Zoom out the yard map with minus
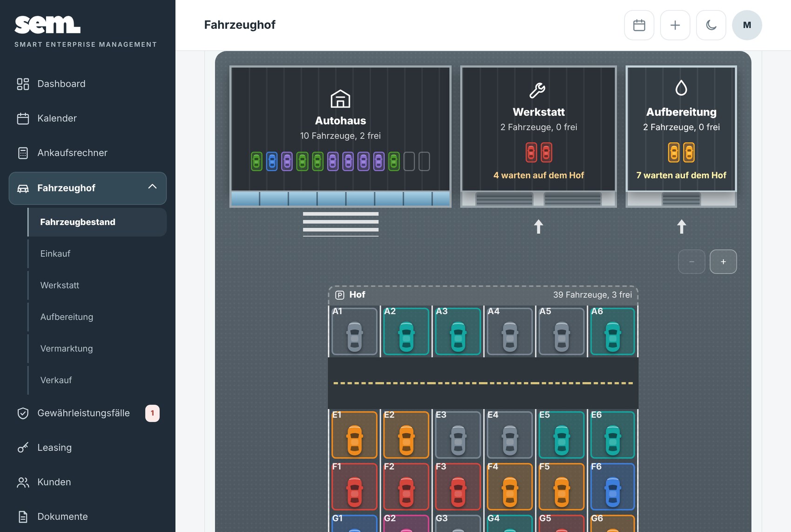This screenshot has height=532, width=791. point(691,262)
